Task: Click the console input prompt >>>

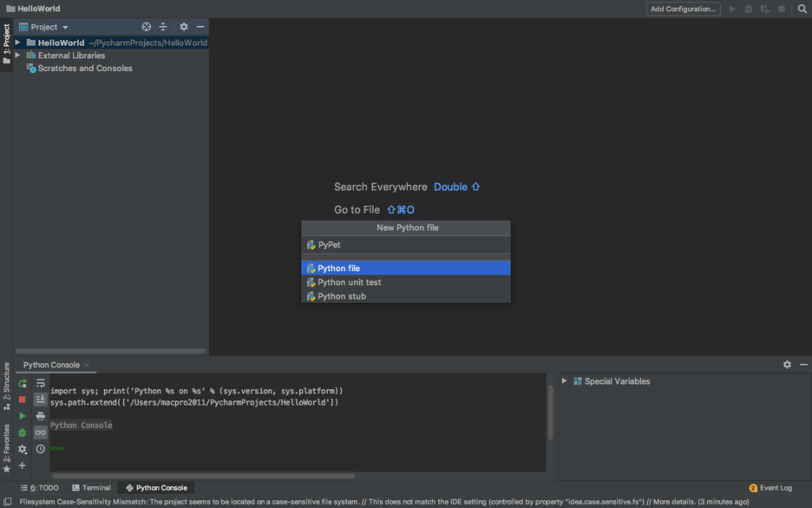Action: [57, 448]
